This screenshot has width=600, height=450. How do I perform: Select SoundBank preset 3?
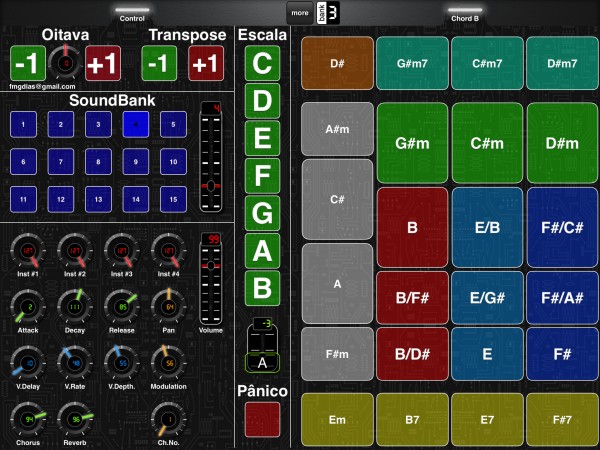pyautogui.click(x=98, y=124)
